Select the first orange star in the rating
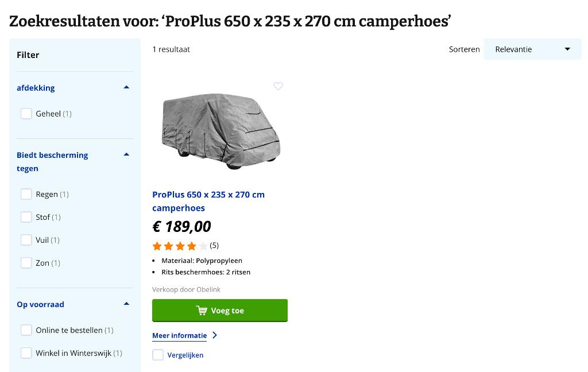Viewport: 588px width, 372px height. pyautogui.click(x=156, y=245)
